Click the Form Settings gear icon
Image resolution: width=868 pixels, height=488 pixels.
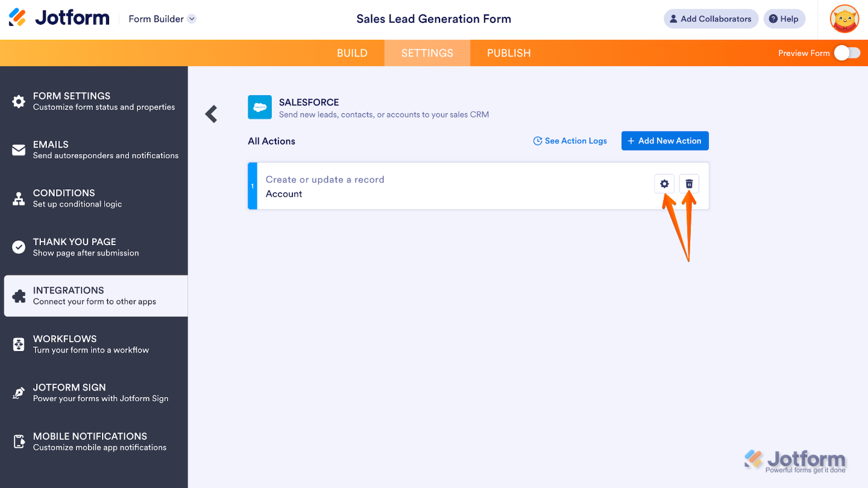click(x=19, y=101)
